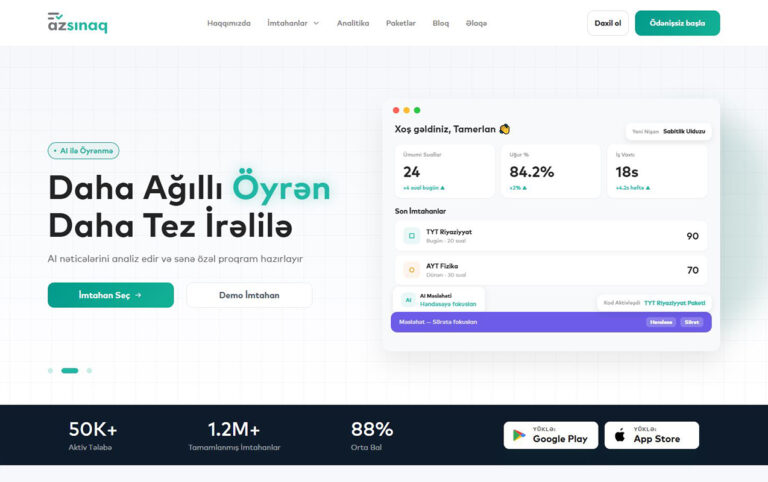Viewport: 768px width, 482px height.
Task: Expand the İmtahanlar dropdown menu
Action: (293, 23)
